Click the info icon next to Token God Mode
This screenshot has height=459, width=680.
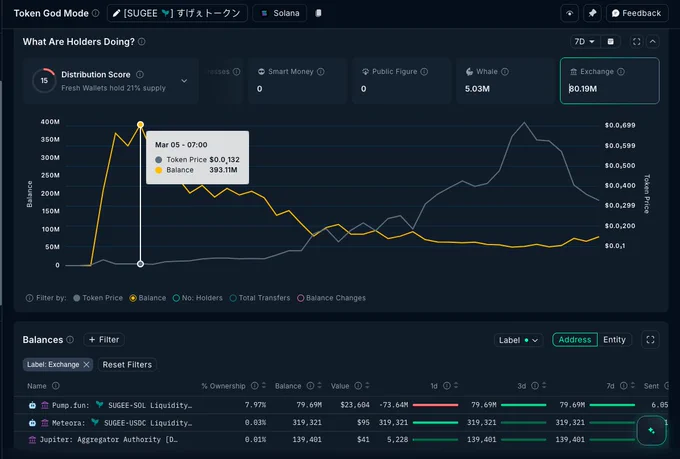coord(96,13)
